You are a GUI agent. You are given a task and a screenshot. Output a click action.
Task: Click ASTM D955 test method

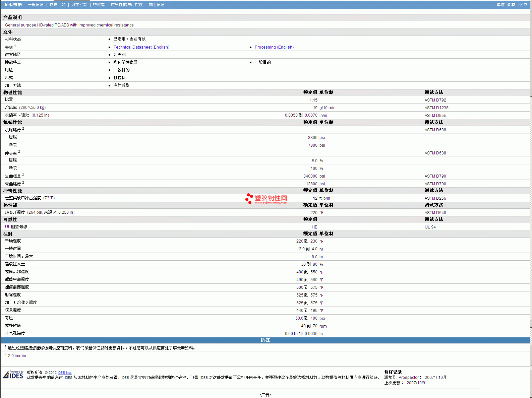pos(435,116)
